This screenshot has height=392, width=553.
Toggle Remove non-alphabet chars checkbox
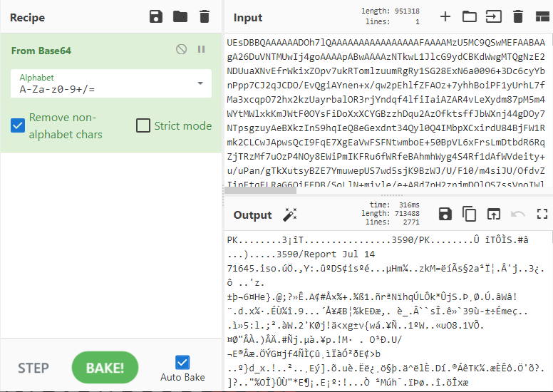pyautogui.click(x=18, y=125)
